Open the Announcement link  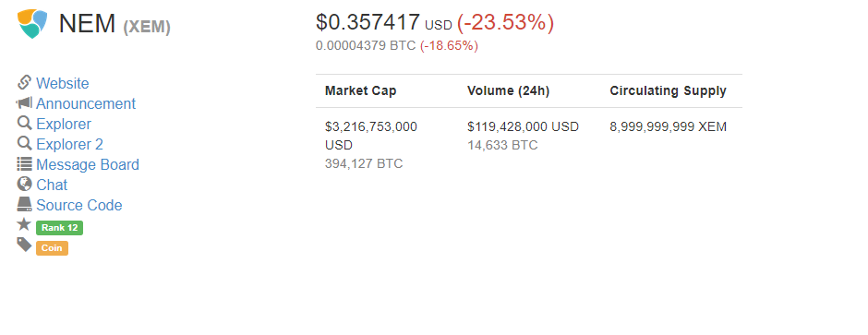point(86,104)
